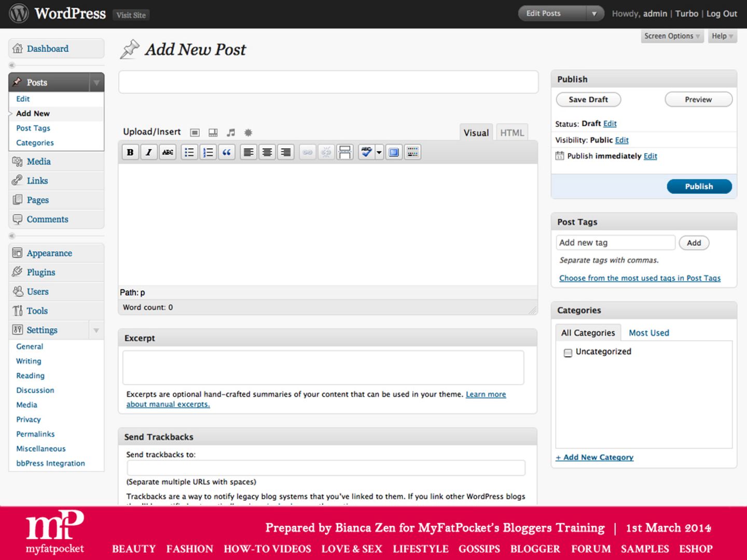Click the insert link chain icon
747x560 pixels.
tap(308, 152)
